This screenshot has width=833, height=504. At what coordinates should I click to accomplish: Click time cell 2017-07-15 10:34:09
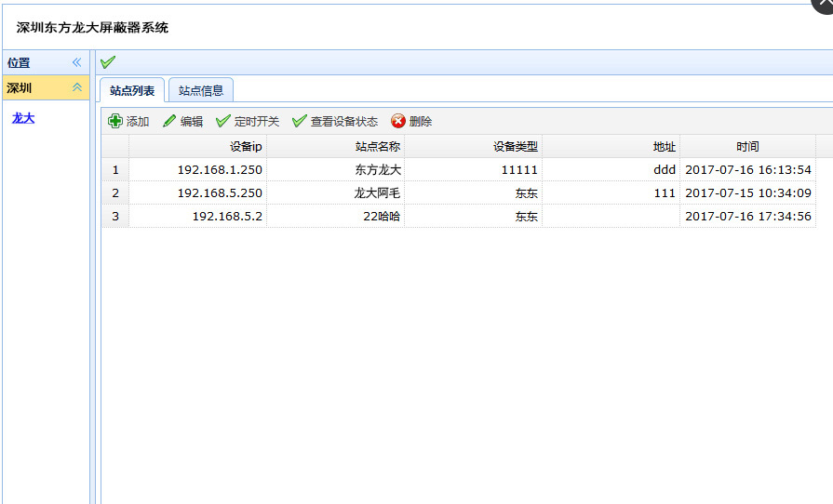748,193
